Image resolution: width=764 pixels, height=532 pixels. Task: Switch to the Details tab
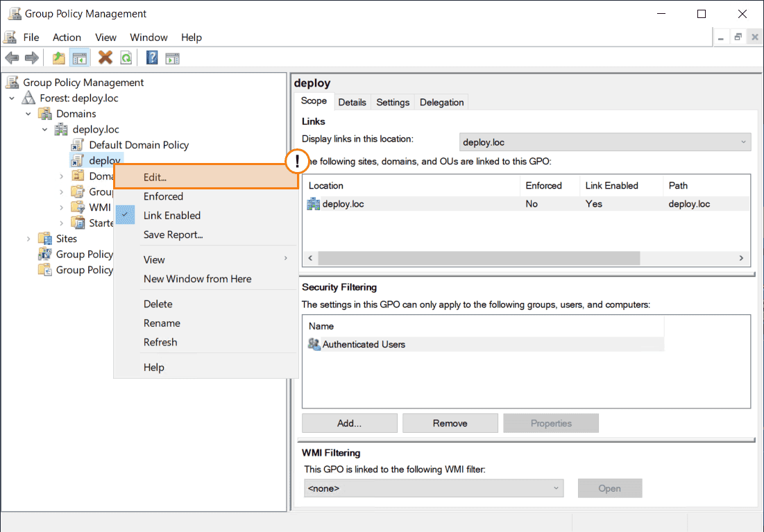(x=352, y=103)
